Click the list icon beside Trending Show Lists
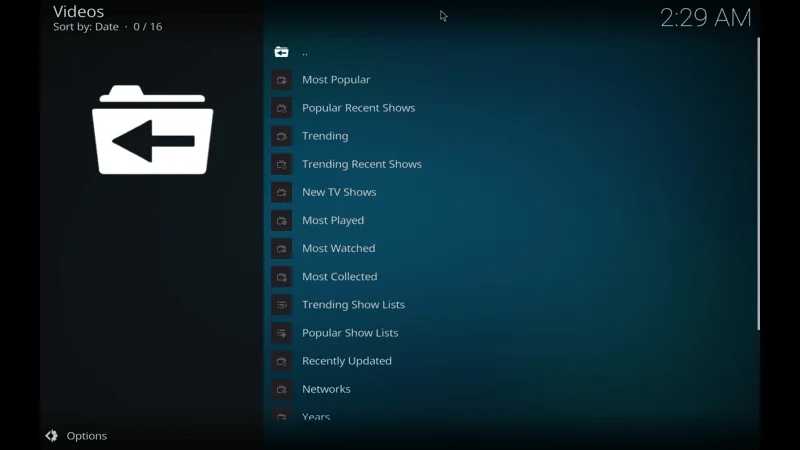The width and height of the screenshot is (800, 450). pyautogui.click(x=281, y=305)
